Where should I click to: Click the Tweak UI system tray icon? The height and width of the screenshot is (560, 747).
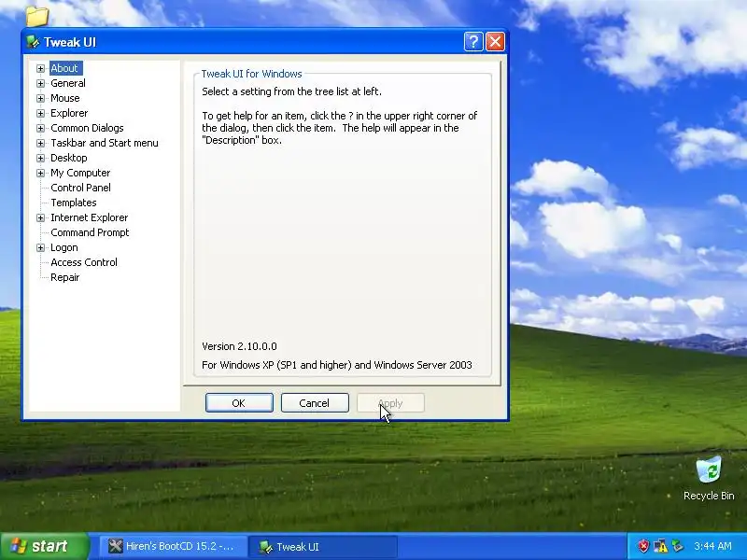[677, 546]
